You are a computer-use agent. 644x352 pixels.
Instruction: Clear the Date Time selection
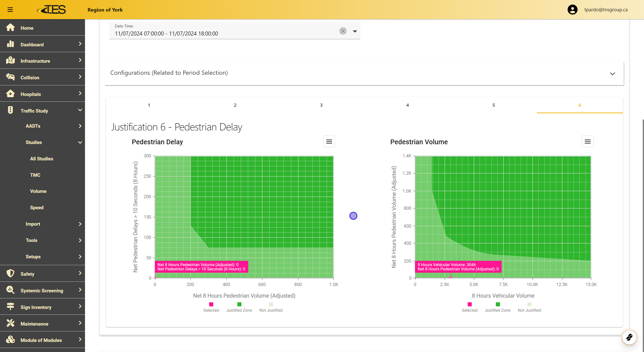(343, 31)
